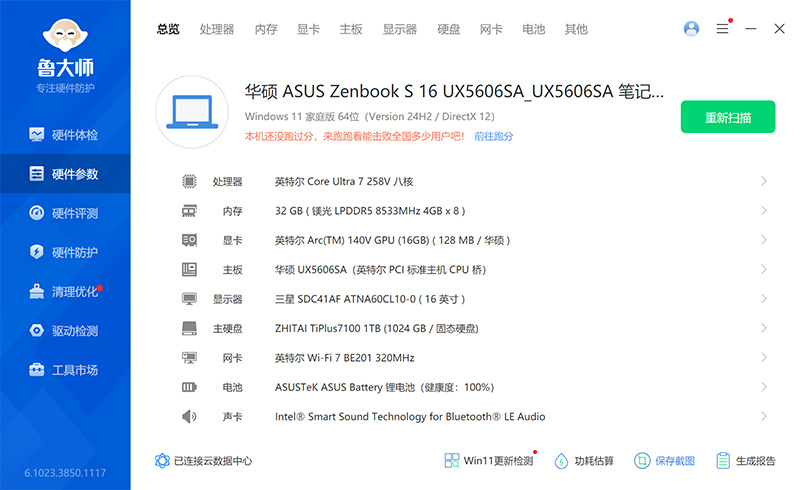Click the 驱动检测 gear icon in sidebar
This screenshot has width=800, height=490.
coord(36,330)
